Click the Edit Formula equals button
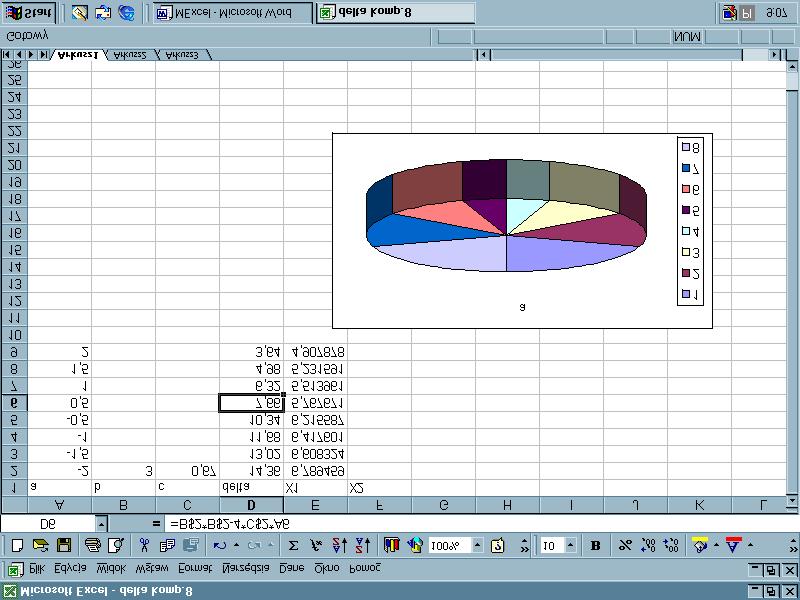 (156, 524)
